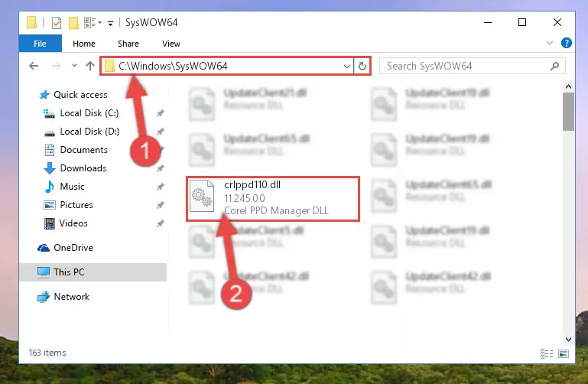The width and height of the screenshot is (588, 384).
Task: Click the 163 items status text
Action: click(47, 353)
